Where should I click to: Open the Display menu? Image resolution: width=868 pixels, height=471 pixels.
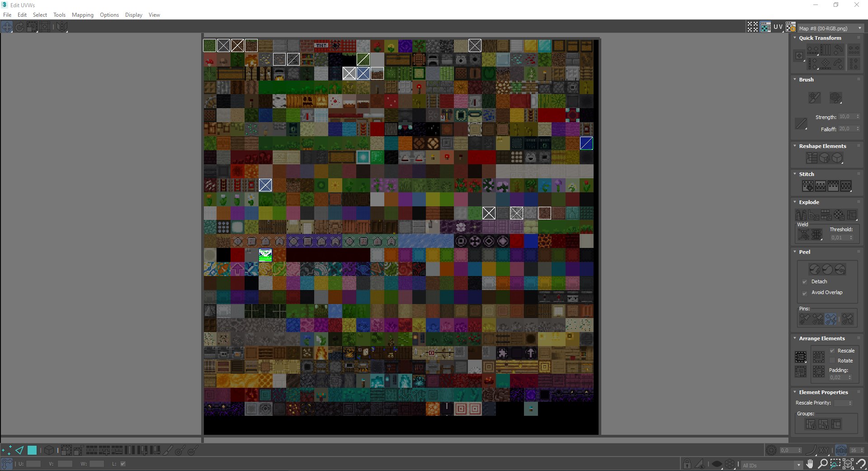pyautogui.click(x=133, y=15)
